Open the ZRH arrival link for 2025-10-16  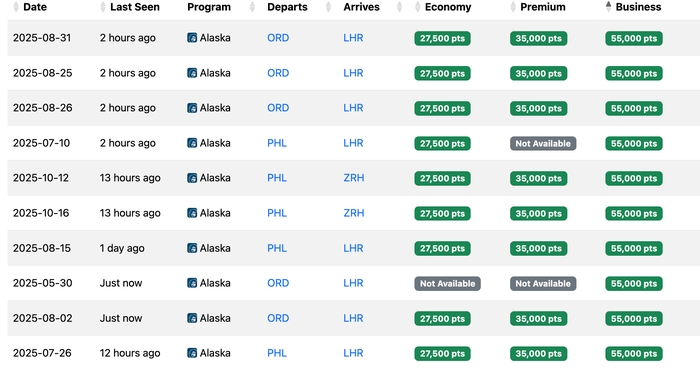point(354,213)
